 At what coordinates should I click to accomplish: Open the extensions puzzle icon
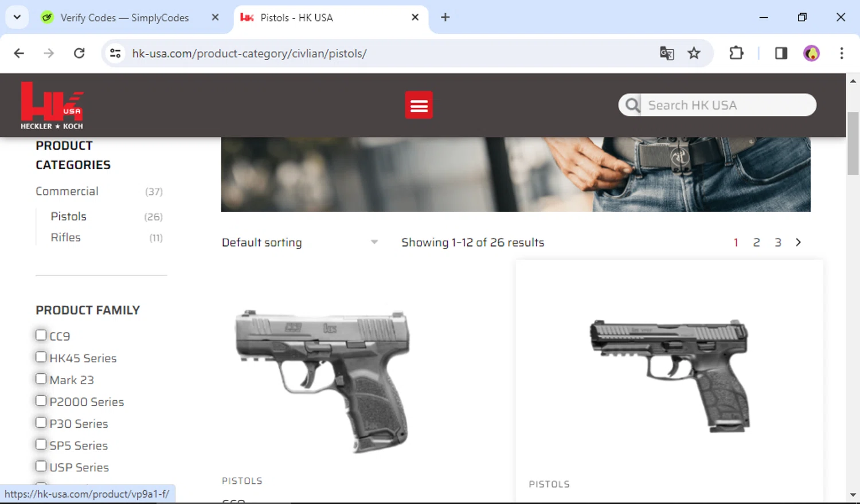736,53
